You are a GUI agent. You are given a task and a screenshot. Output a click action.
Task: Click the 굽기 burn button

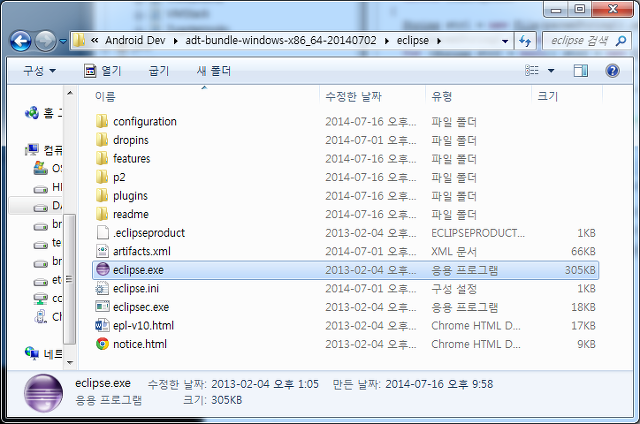pyautogui.click(x=159, y=71)
